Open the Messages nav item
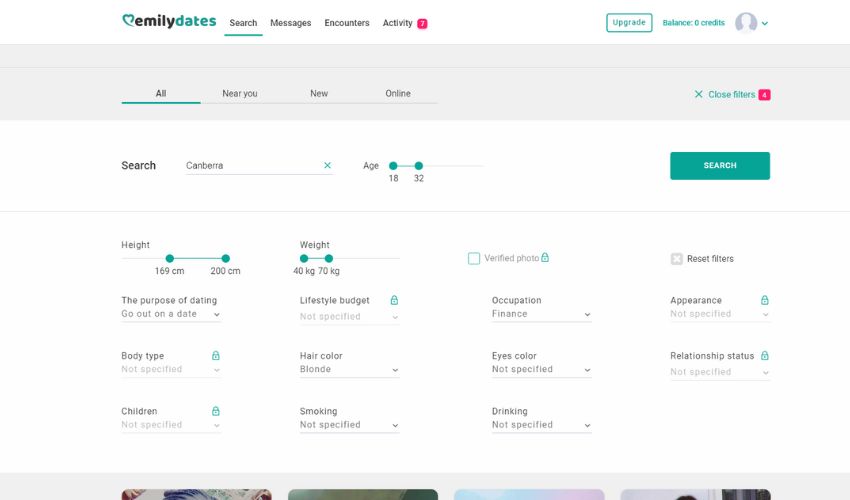This screenshot has width=850, height=500. (x=291, y=23)
